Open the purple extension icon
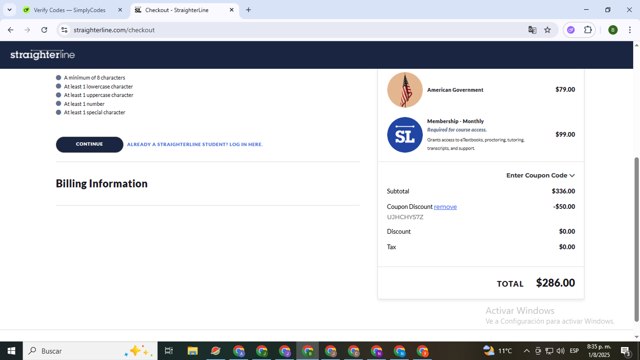This screenshot has height=360, width=640. [571, 30]
